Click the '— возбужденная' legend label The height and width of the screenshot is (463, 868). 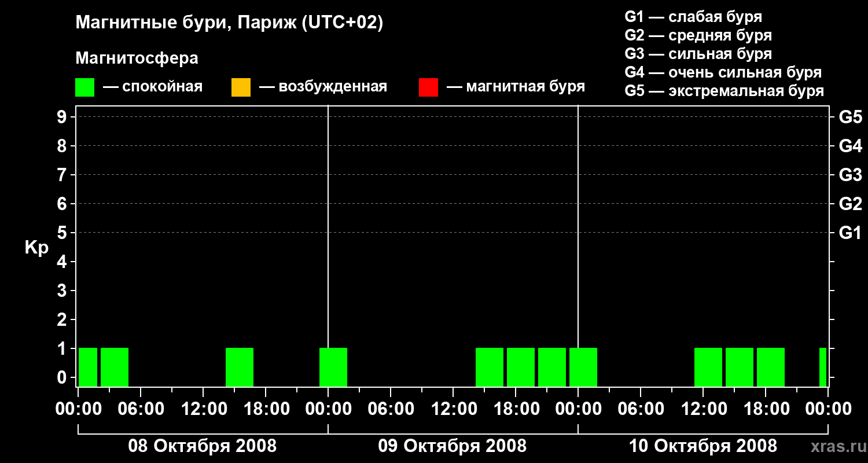323,87
